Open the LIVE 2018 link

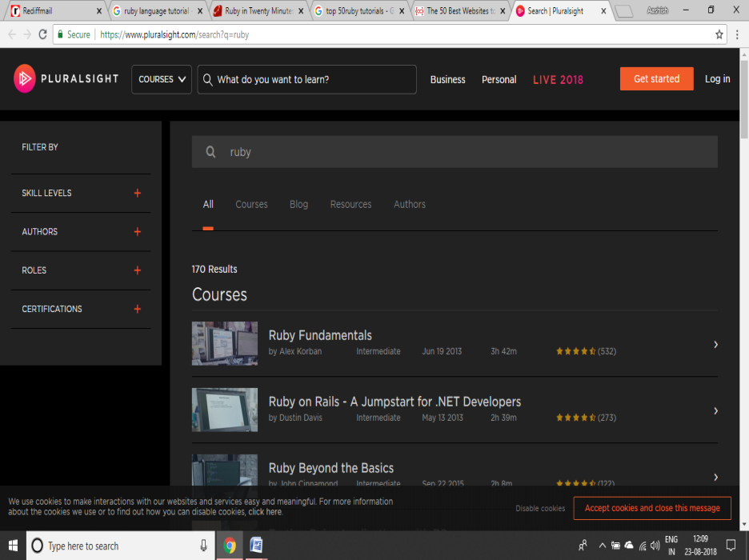558,80
